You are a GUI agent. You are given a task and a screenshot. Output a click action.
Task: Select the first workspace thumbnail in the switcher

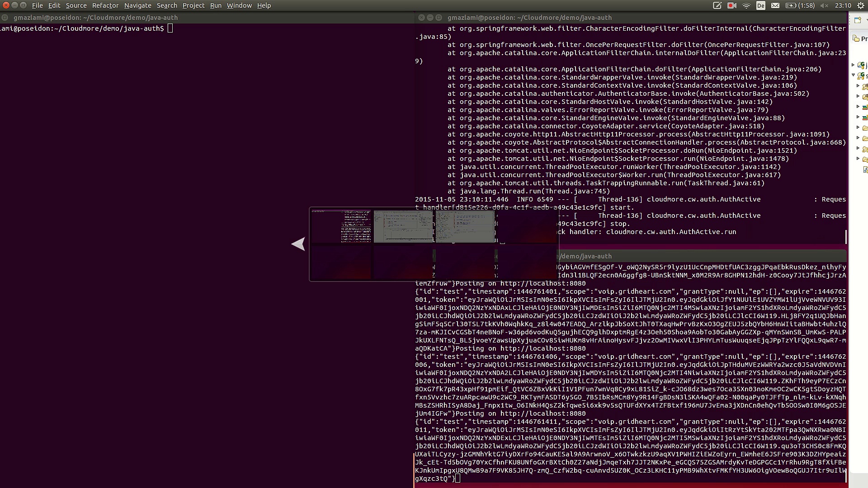coord(341,226)
